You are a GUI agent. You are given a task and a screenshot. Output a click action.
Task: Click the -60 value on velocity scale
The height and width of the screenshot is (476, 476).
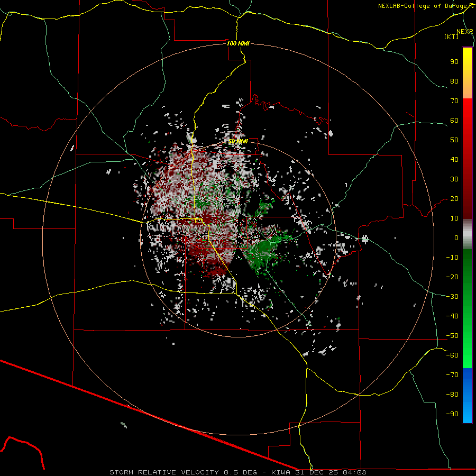(x=452, y=355)
